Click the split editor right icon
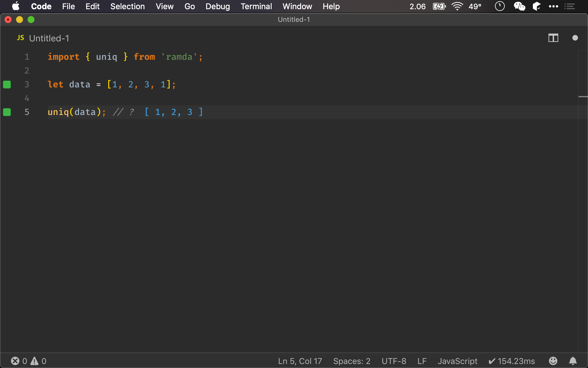This screenshot has height=368, width=588. pos(553,38)
